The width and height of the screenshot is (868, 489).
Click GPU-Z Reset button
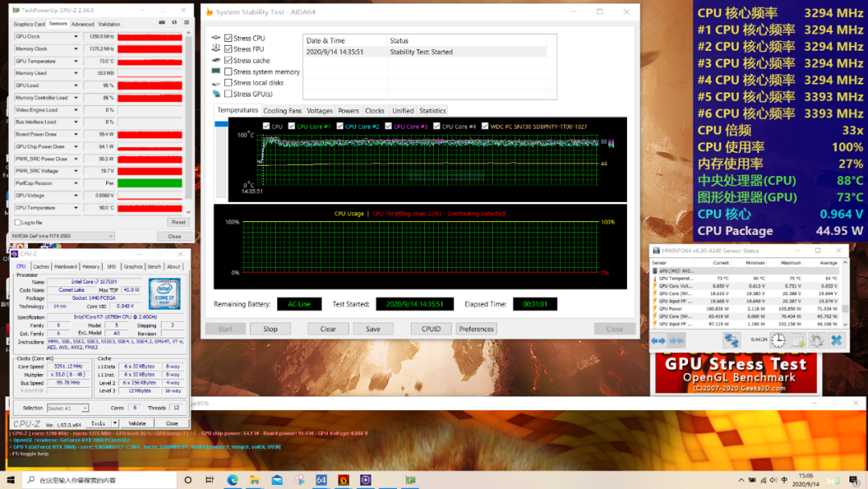tap(178, 222)
